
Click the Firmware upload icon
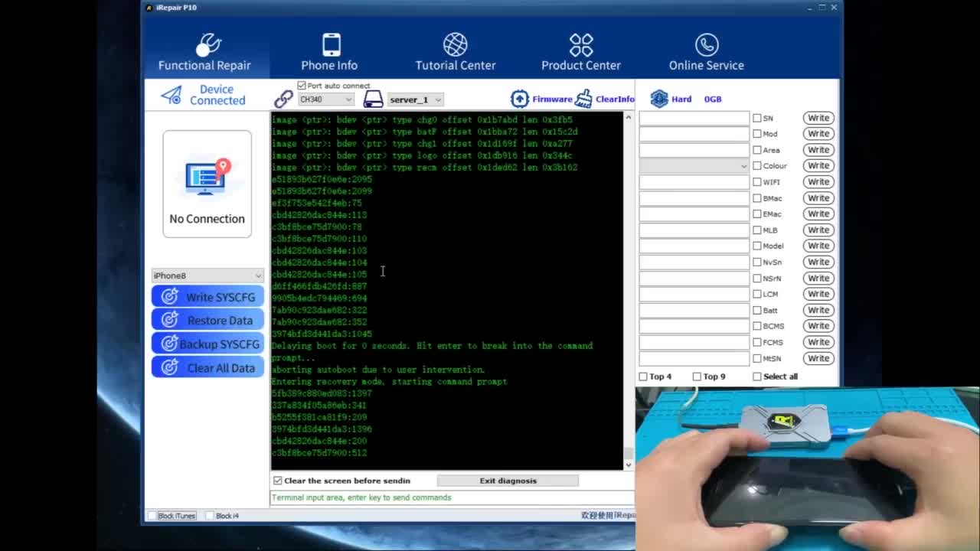click(x=520, y=99)
